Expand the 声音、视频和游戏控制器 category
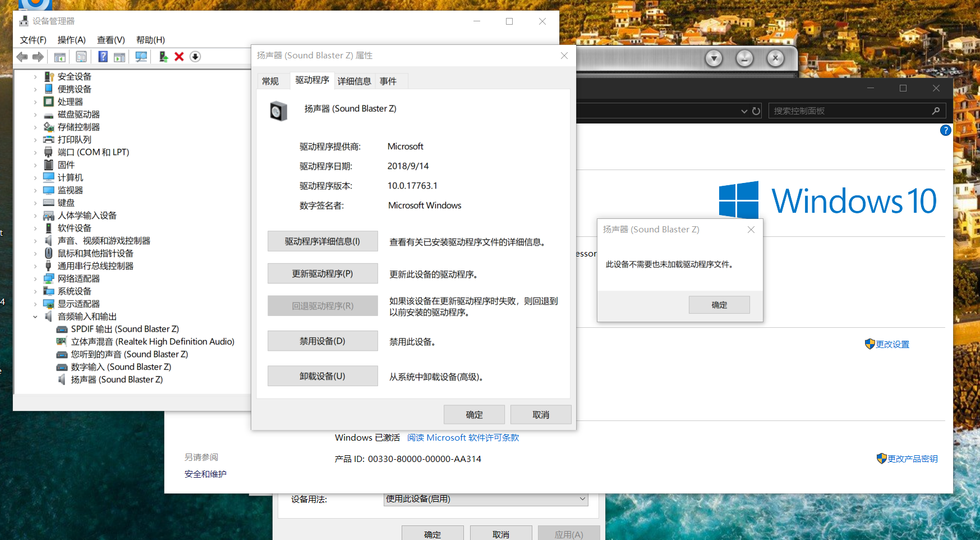980x540 pixels. 35,241
